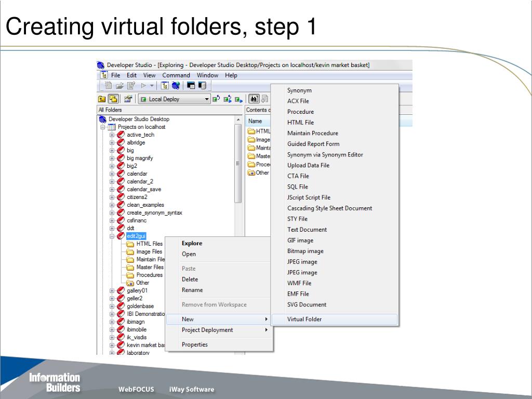The image size is (532, 399).
Task: Choose Text Document in the New submenu
Action: pos(335,230)
